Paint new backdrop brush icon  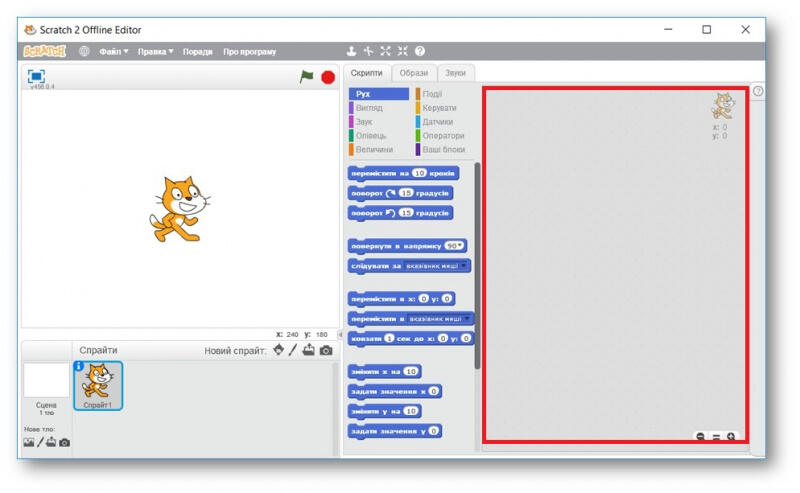tap(40, 442)
